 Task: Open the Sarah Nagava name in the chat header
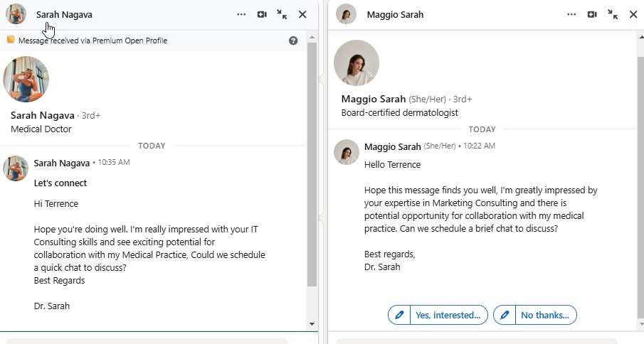tap(64, 15)
